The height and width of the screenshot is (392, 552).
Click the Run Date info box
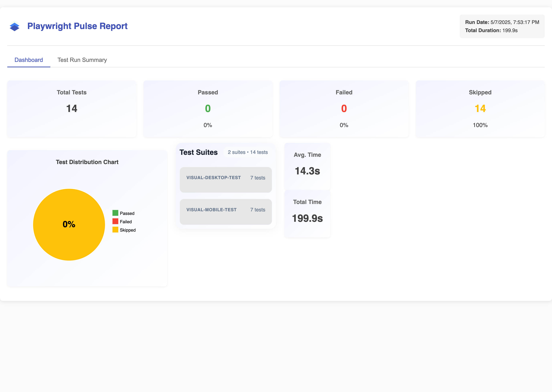coord(502,26)
